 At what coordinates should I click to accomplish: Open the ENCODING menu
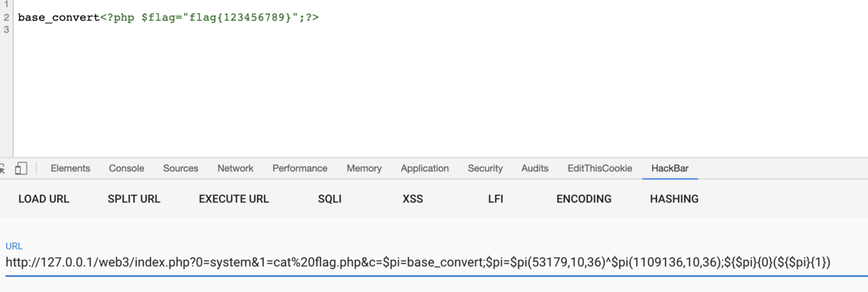tap(584, 199)
